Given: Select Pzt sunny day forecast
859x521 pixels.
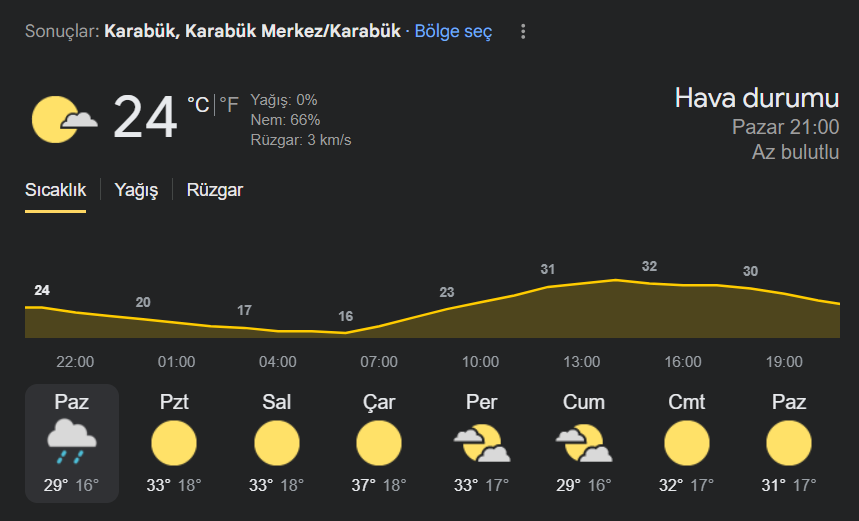Looking at the screenshot, I should (174, 443).
